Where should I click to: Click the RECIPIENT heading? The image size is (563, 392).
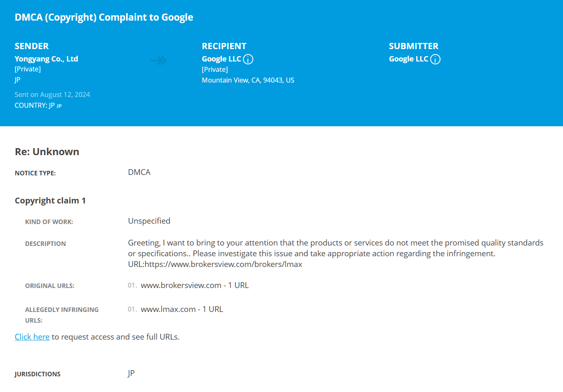coord(224,46)
